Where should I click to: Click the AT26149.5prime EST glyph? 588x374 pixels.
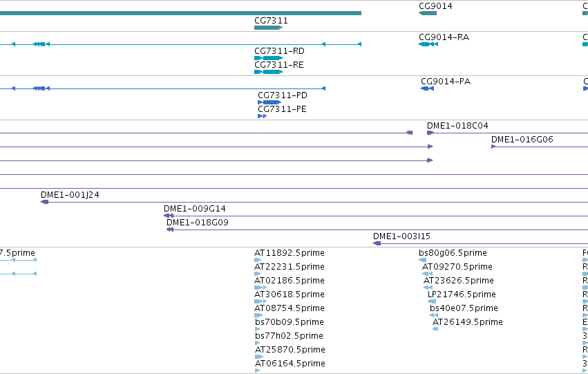(435, 329)
